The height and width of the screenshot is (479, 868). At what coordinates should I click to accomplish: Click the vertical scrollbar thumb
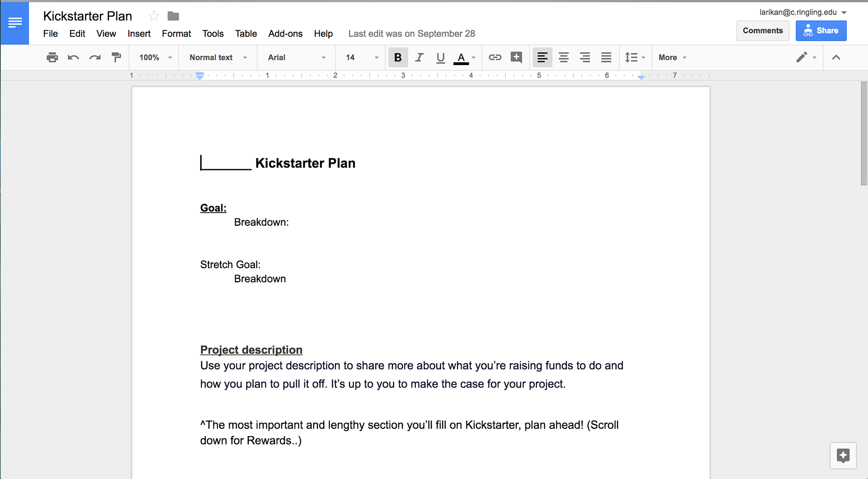point(864,133)
